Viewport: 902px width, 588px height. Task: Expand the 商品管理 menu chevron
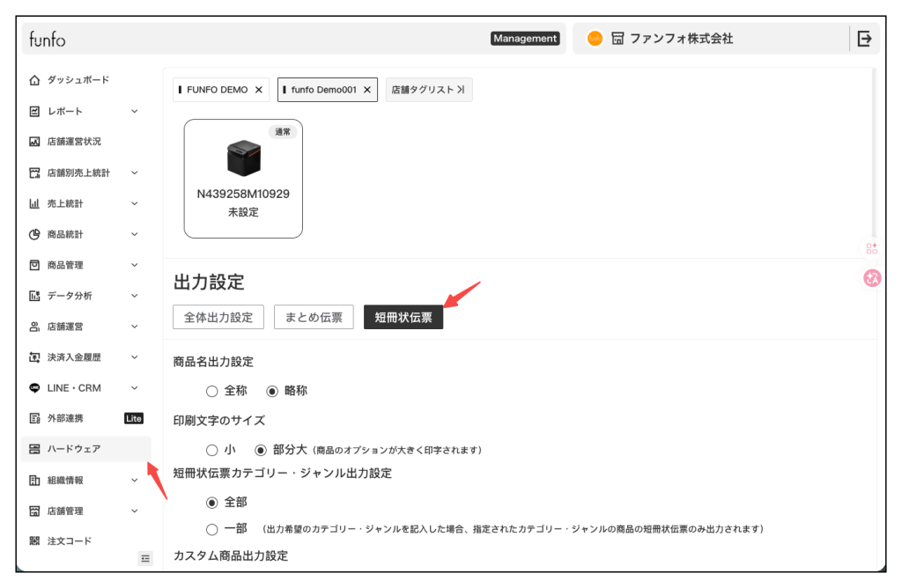(134, 265)
